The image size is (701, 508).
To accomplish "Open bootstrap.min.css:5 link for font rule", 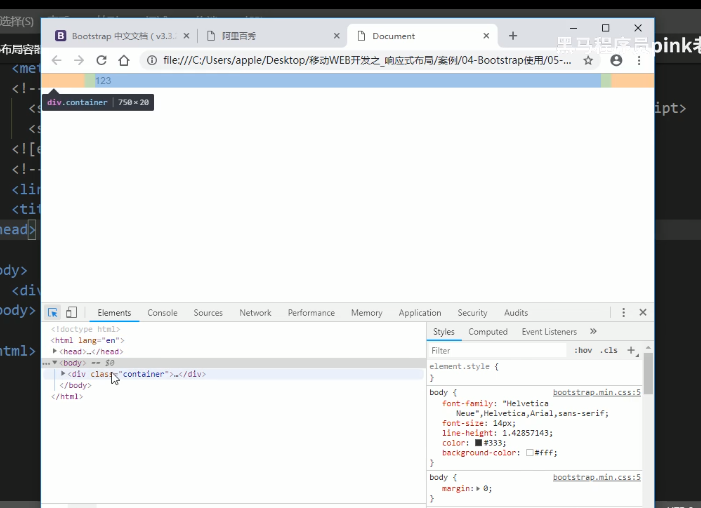I will (596, 392).
